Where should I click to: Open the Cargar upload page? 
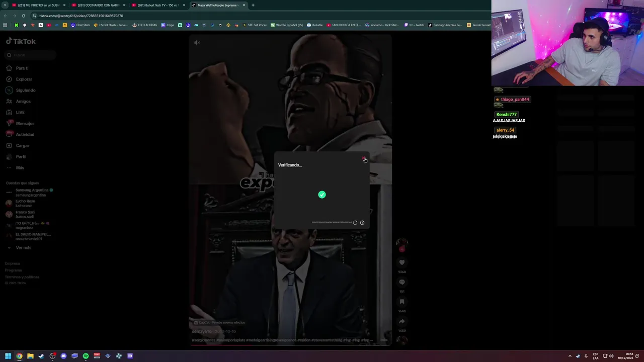click(22, 145)
